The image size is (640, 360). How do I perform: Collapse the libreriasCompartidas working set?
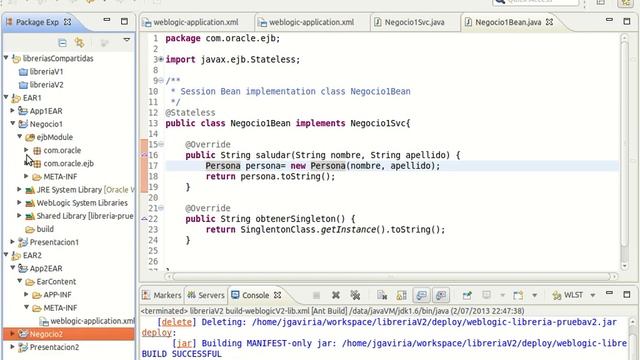[6, 58]
